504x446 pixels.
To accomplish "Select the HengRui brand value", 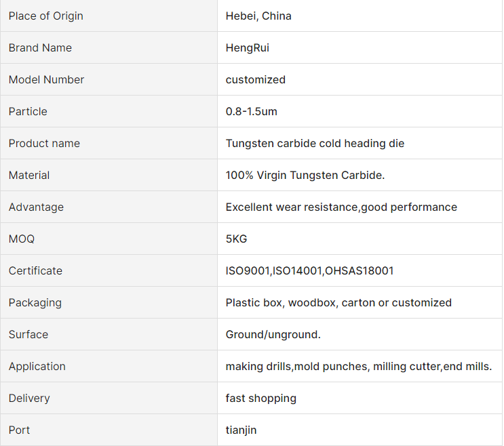I will pyautogui.click(x=247, y=48).
